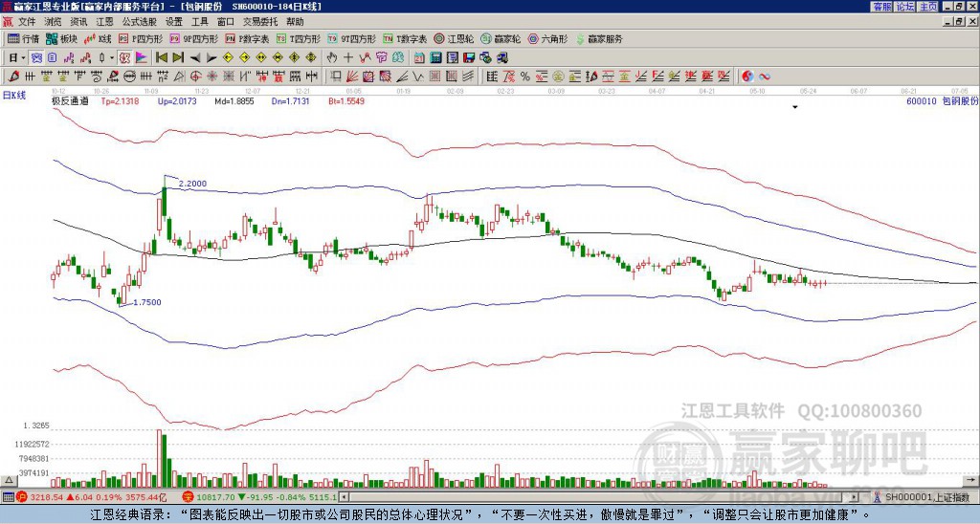Image resolution: width=980 pixels, height=524 pixels.
Task: Expand dropdown arrow beside candlestick type icon
Action: point(112,58)
